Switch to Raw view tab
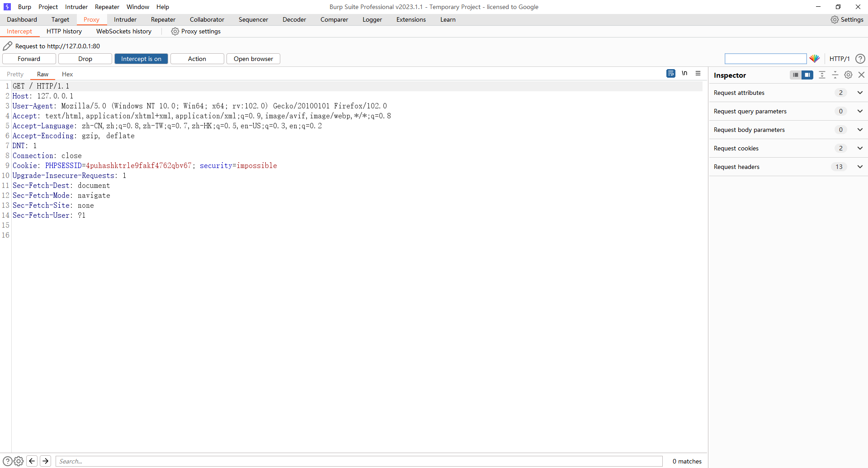This screenshot has height=468, width=868. [43, 74]
